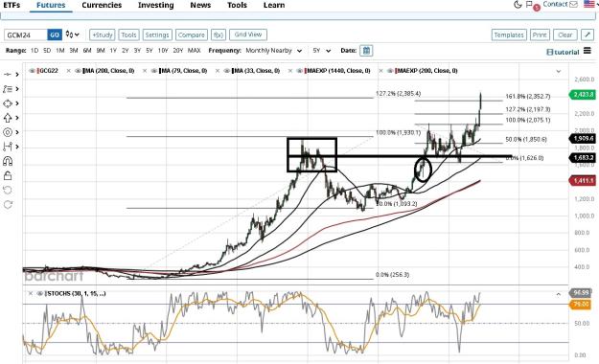Click the Contact envelope icon
599x364 pixels.
[573, 5]
